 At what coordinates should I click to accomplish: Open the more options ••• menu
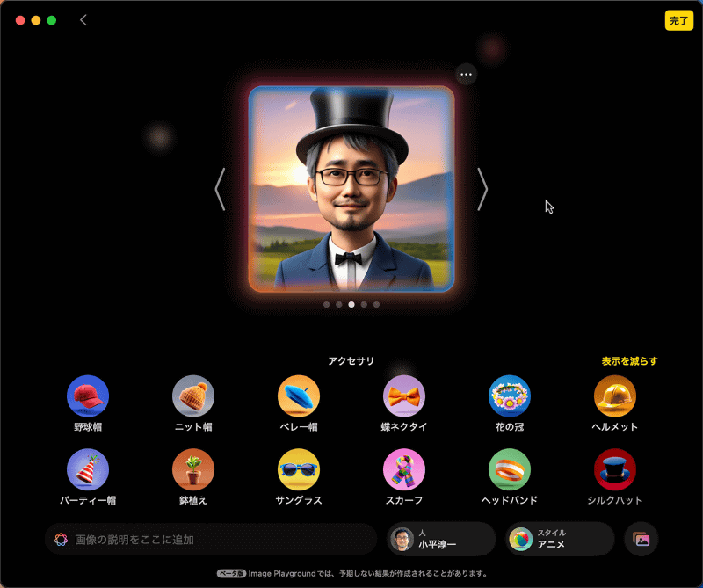tap(465, 74)
